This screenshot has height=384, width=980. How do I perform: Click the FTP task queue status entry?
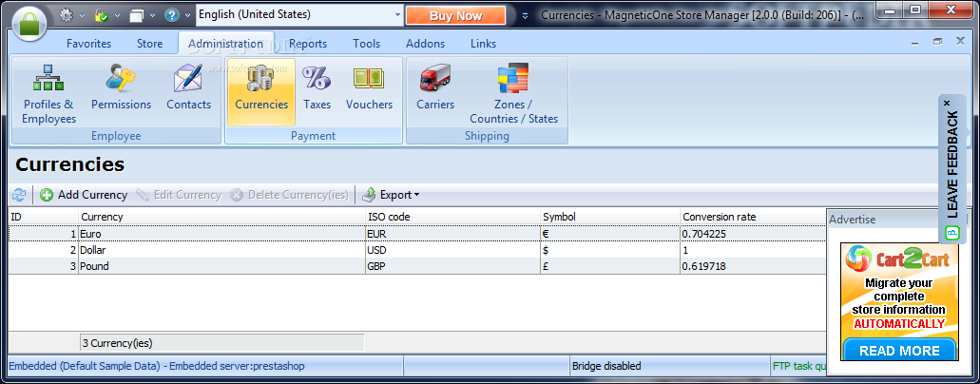(x=799, y=366)
